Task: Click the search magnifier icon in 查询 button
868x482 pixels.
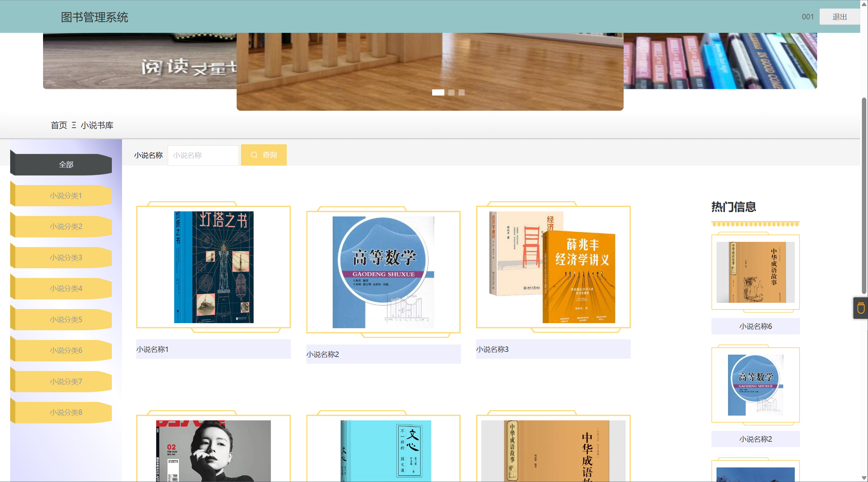Action: 254,155
